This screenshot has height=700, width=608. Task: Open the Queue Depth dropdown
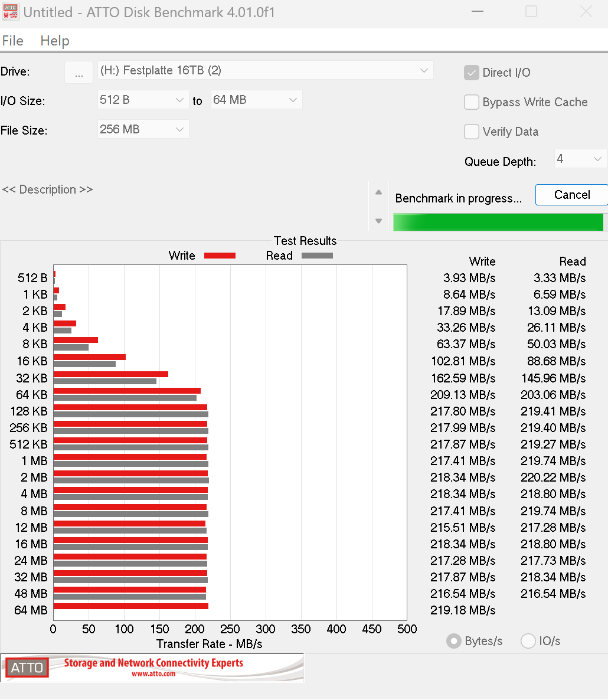[x=580, y=159]
